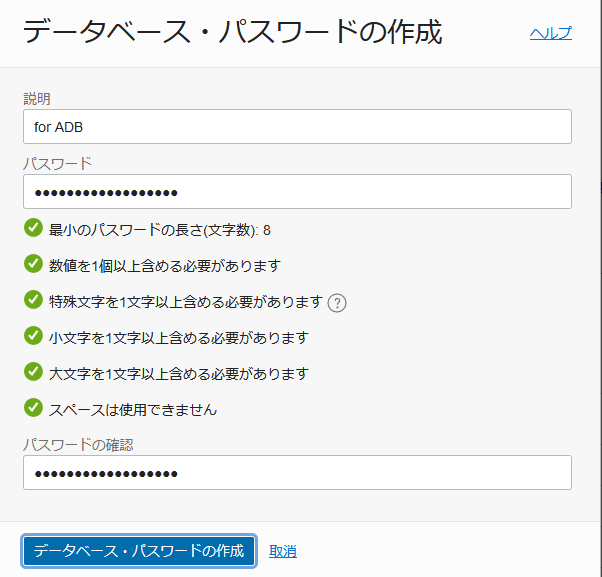Viewport: 602px width, 577px height.
Task: Open the ヘルプ link
Action: pos(551,33)
